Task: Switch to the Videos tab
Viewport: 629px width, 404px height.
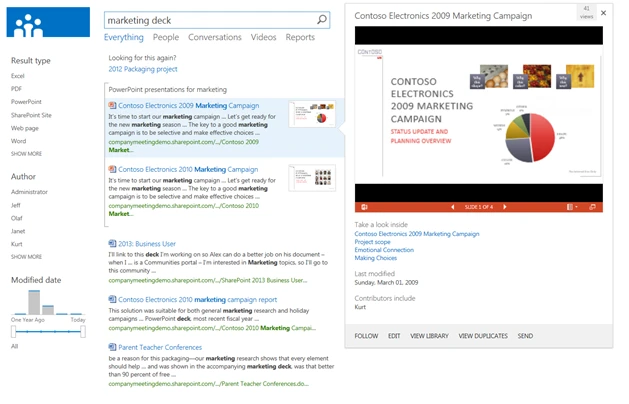Action: (263, 37)
